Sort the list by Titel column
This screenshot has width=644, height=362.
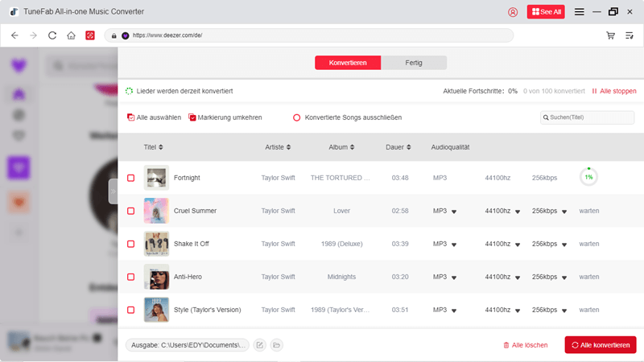click(153, 147)
